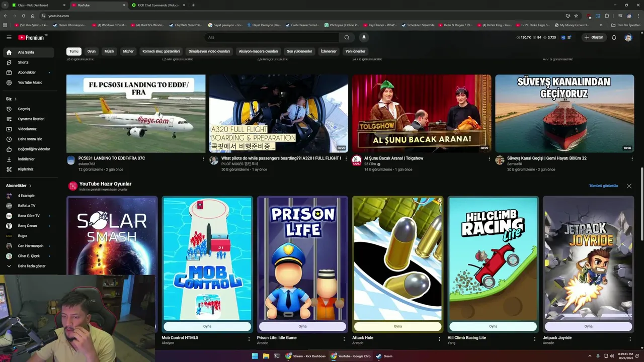Click Oyna under Prison Life

[x=302, y=326]
